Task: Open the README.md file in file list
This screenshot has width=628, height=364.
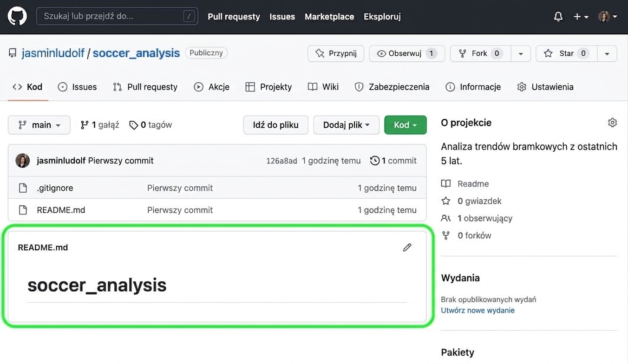Action: coord(61,210)
